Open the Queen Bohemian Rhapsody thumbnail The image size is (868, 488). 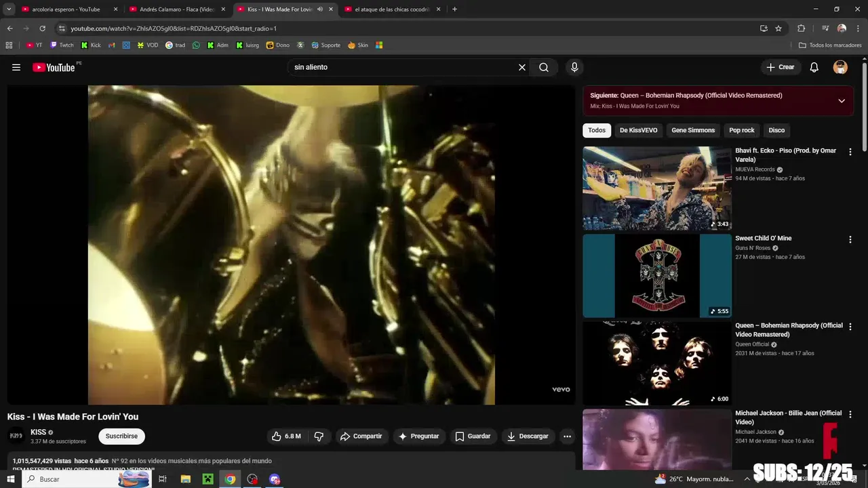pyautogui.click(x=657, y=363)
